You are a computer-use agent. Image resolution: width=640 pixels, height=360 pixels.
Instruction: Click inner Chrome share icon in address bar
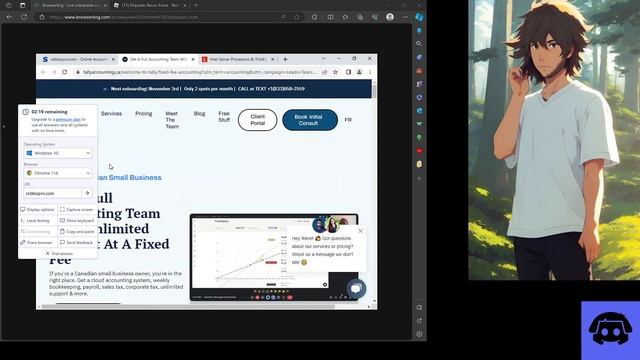click(325, 72)
